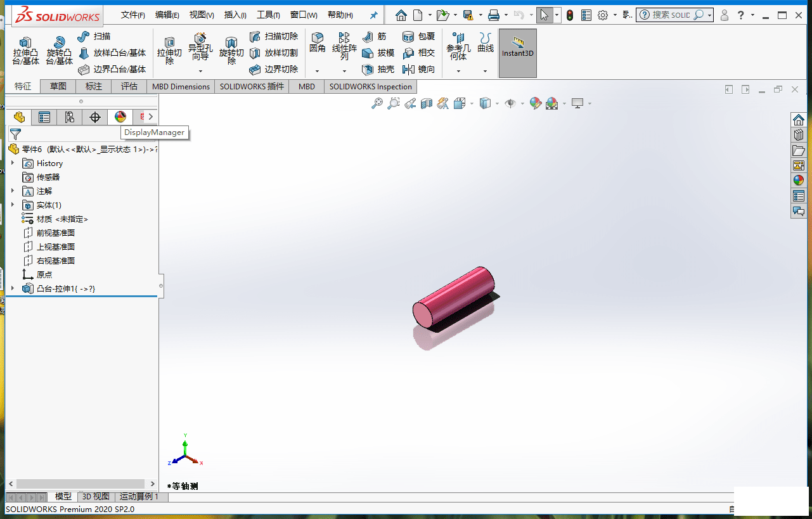The image size is (812, 519).
Task: Click the Intersect 相交 tool
Action: coord(419,53)
